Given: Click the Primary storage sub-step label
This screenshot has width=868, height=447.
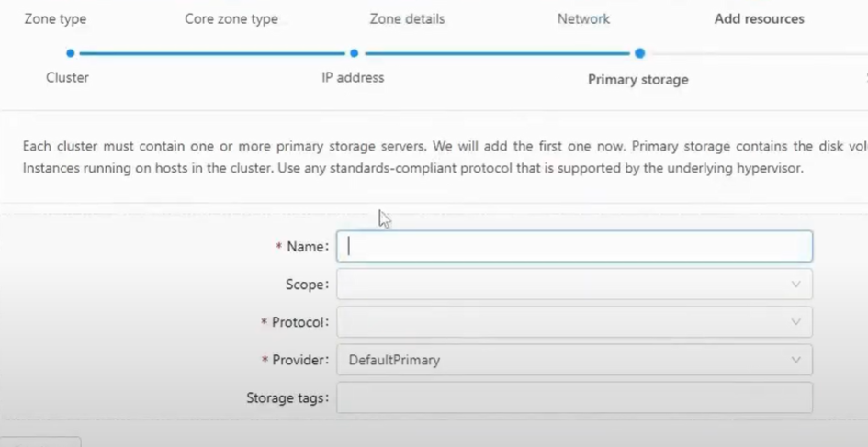Looking at the screenshot, I should [x=637, y=80].
